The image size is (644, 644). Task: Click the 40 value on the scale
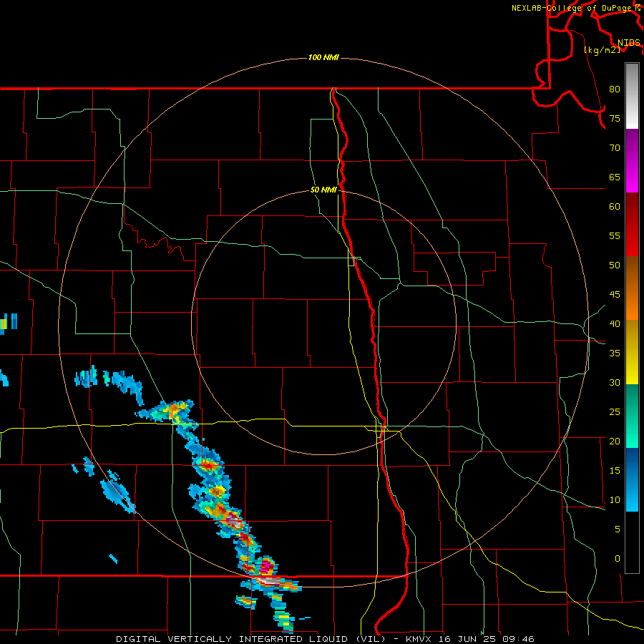point(615,323)
